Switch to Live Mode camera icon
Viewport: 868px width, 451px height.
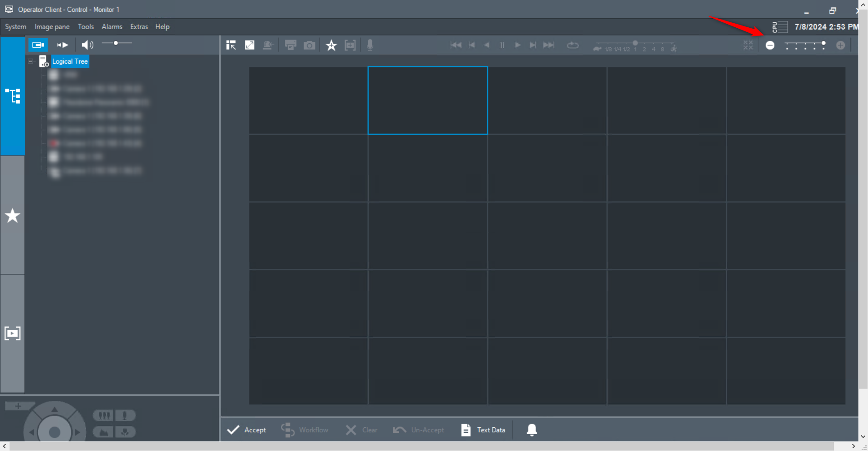[x=38, y=45]
